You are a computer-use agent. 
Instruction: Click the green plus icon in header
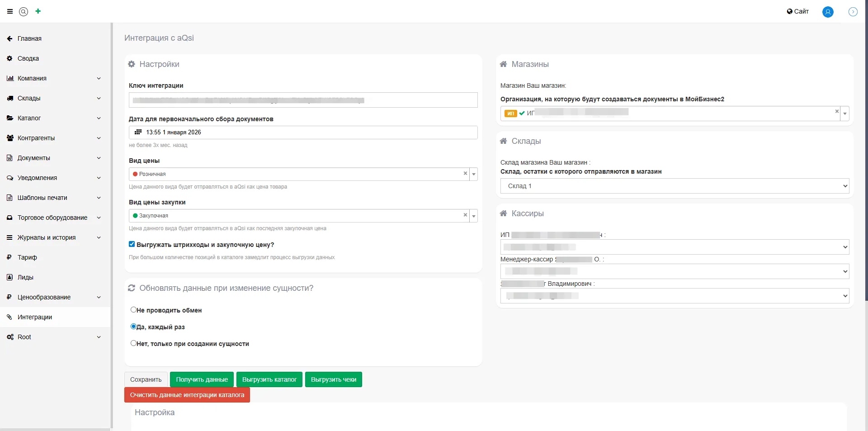point(38,11)
